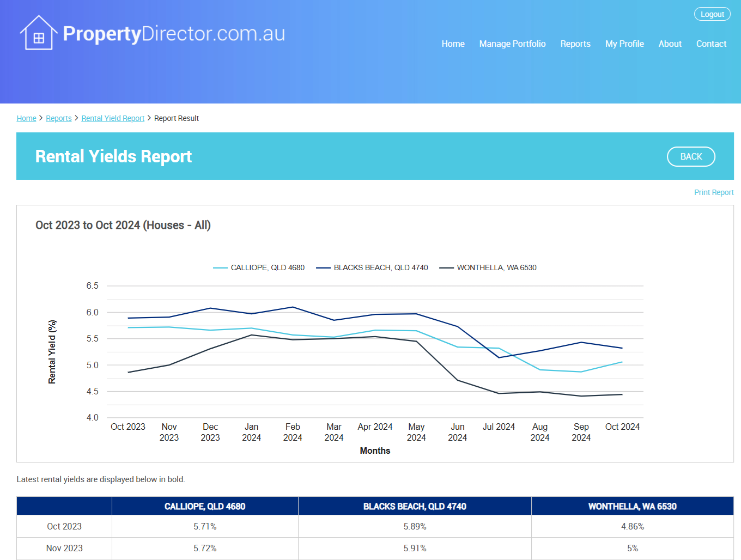The image size is (741, 560).
Task: Click the 4.86% cell in the table
Action: coord(632,526)
